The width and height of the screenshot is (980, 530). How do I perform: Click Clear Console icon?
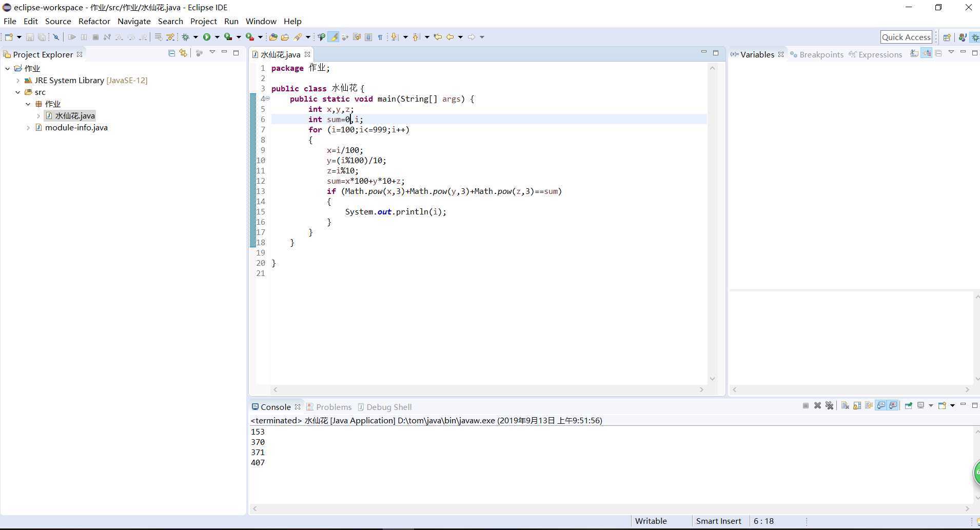pyautogui.click(x=845, y=405)
